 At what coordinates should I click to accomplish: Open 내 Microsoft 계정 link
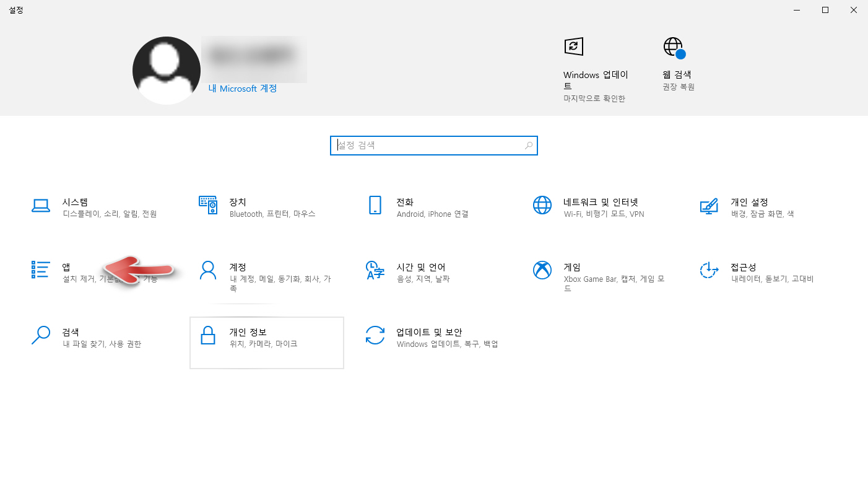[x=243, y=89]
